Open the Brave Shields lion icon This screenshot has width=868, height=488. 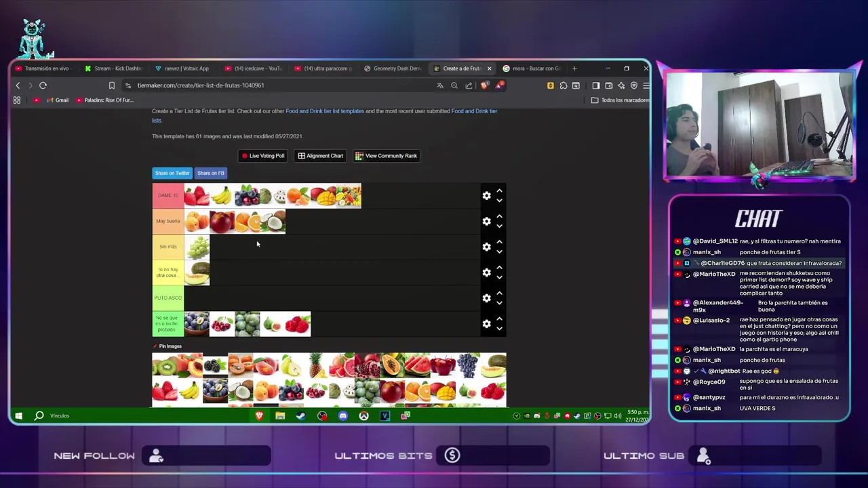(484, 85)
